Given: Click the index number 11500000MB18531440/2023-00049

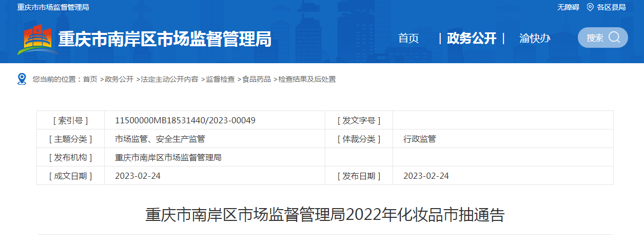Looking at the screenshot, I should click(185, 120).
